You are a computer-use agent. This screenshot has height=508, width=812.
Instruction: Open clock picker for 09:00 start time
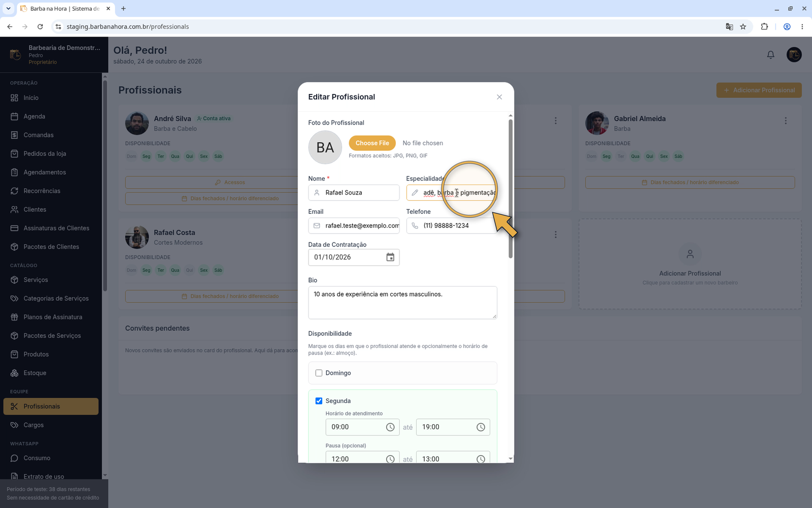(390, 427)
